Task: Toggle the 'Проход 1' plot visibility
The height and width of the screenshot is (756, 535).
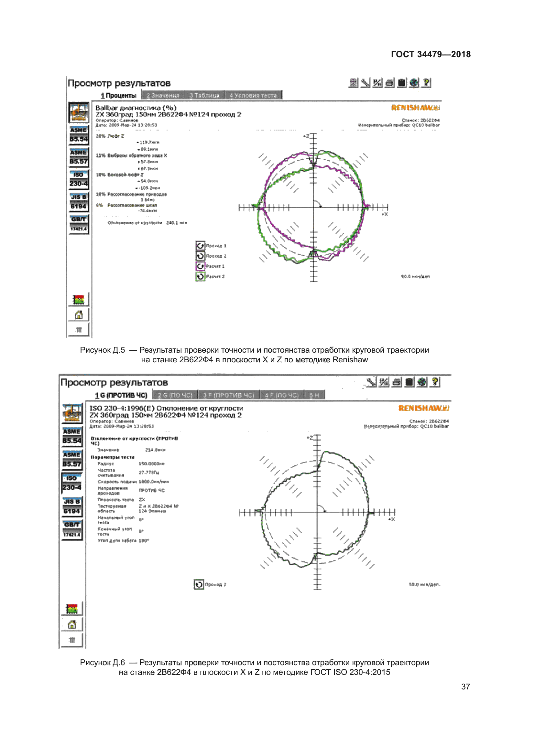Action: 200,246
